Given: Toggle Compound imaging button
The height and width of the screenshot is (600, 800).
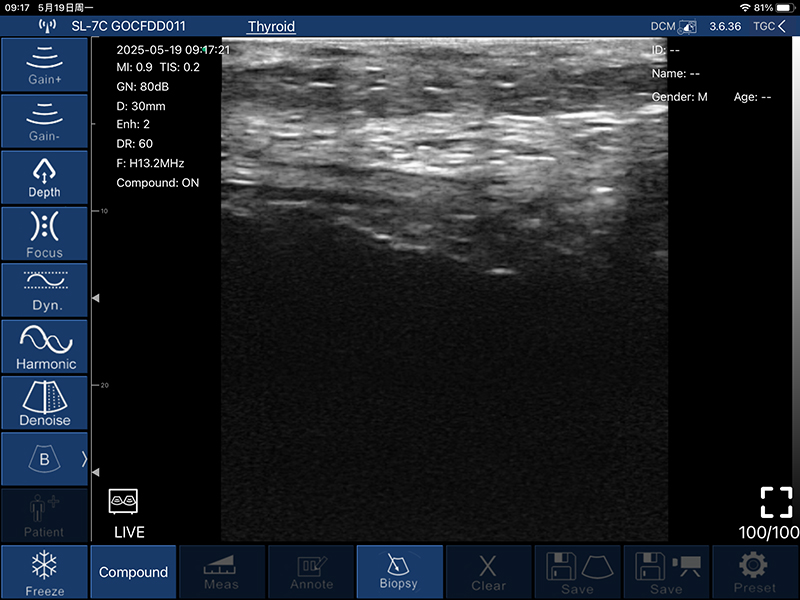Looking at the screenshot, I should tap(133, 572).
